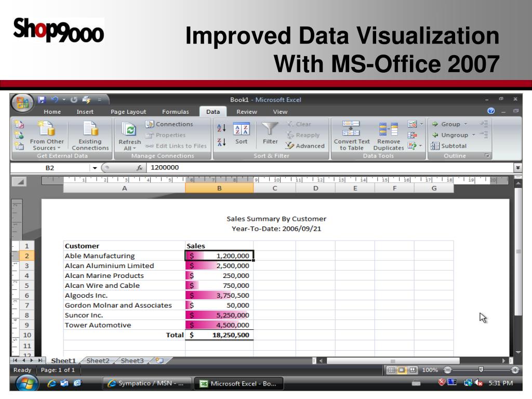
Task: Click the Ungroup button
Action: click(x=454, y=135)
